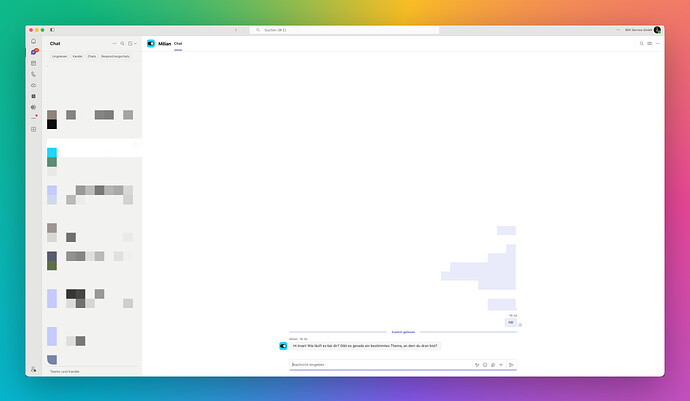Screen dimensions: 690x401
Task: Click the chat-bubble icon right of the emoji picker
Action: tap(493, 365)
